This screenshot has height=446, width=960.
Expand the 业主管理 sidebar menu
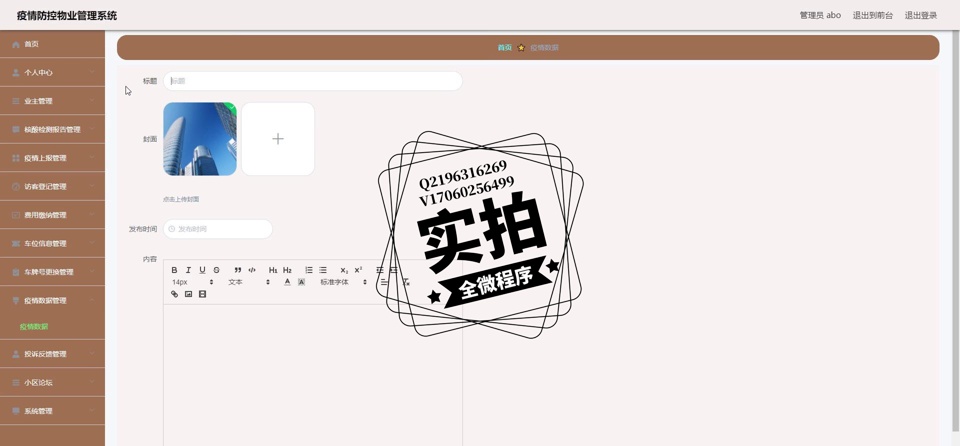(52, 101)
